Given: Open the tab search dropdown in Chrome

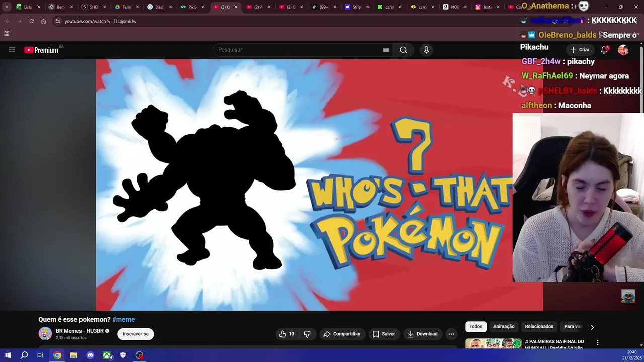Looking at the screenshot, I should [x=7, y=7].
